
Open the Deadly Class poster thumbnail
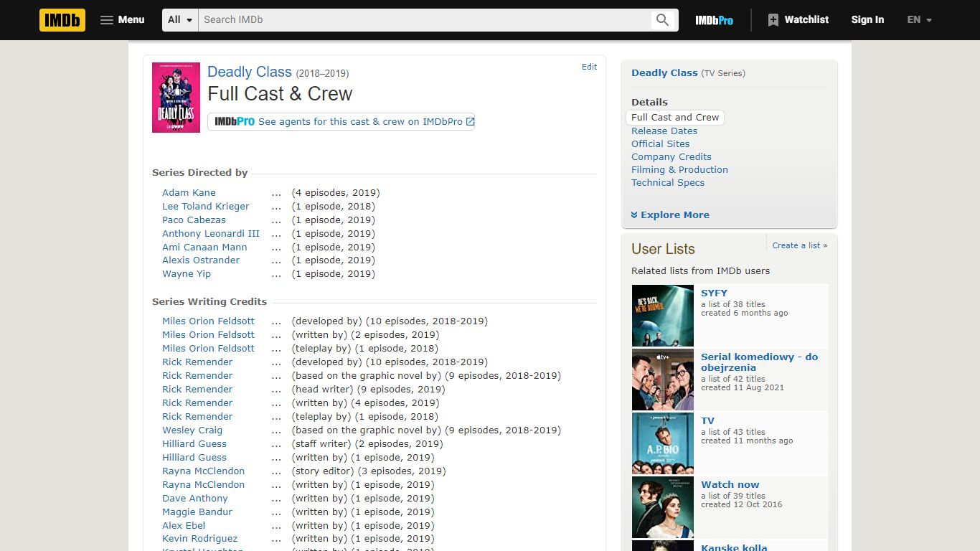coord(176,98)
